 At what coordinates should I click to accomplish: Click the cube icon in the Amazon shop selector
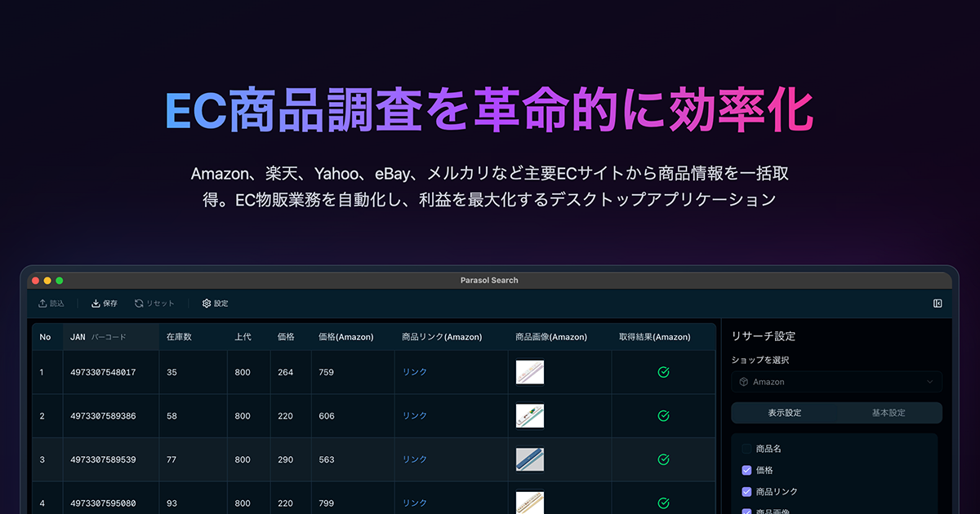pos(743,382)
